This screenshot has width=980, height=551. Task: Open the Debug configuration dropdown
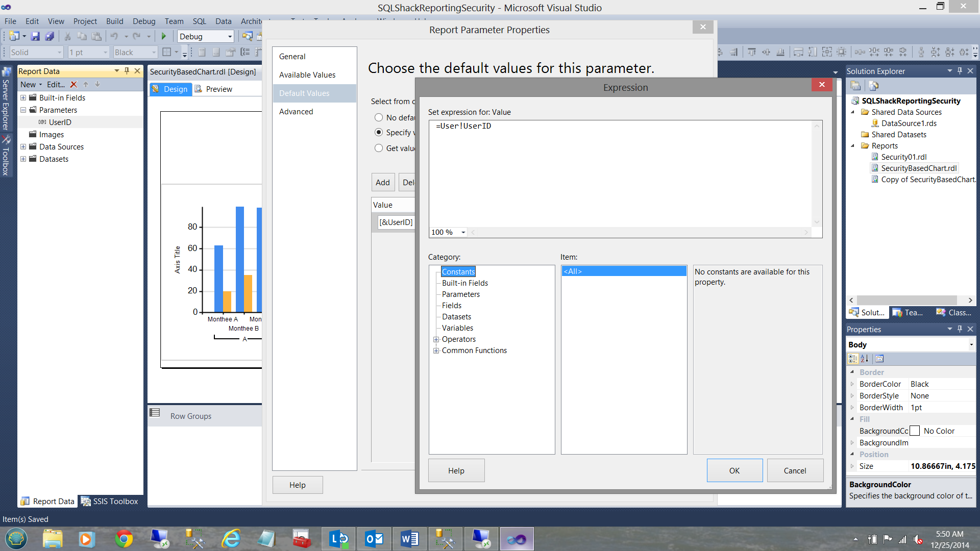coord(230,37)
